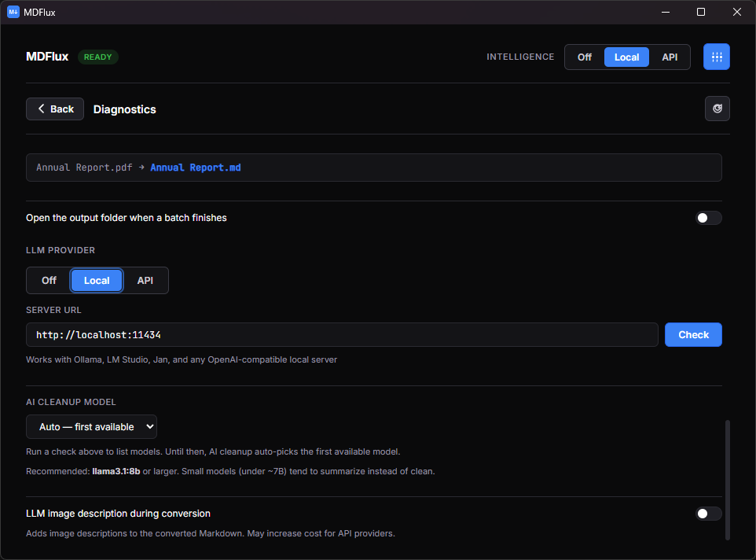Set Intelligence mode to Off
The height and width of the screenshot is (560, 756).
[x=585, y=57]
